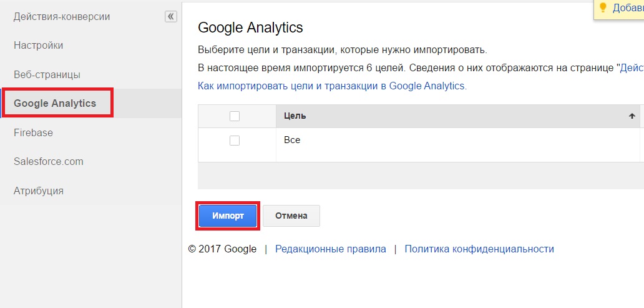Image resolution: width=644 pixels, height=308 pixels.
Task: Open Редакционные правила footer link
Action: click(x=331, y=249)
